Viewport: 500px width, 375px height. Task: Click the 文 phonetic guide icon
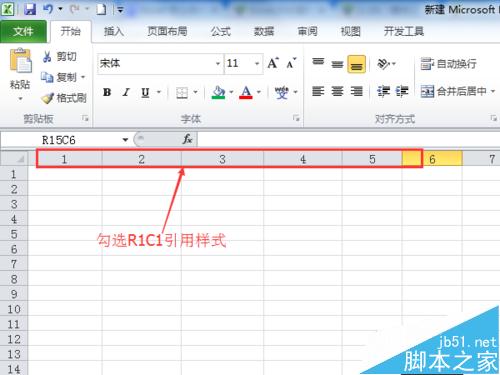(281, 92)
